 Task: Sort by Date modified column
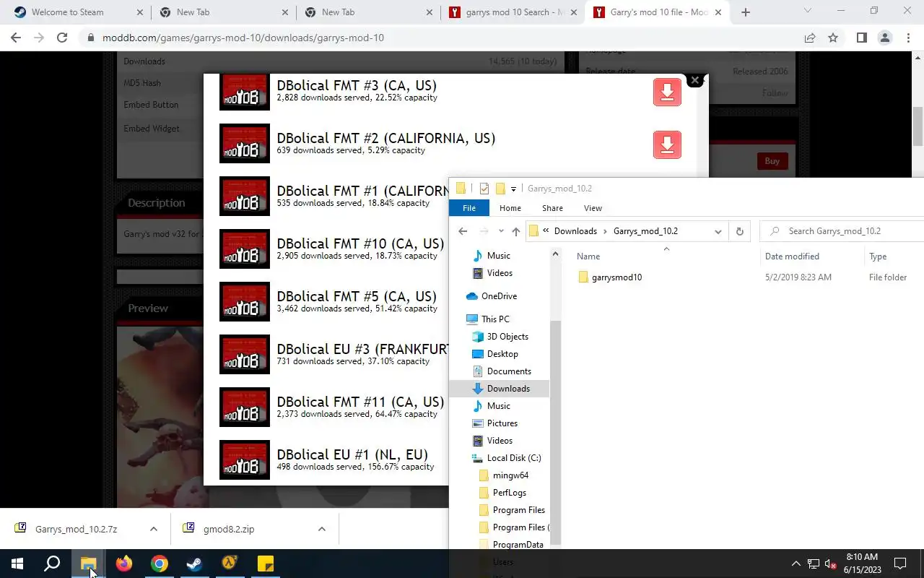(792, 256)
